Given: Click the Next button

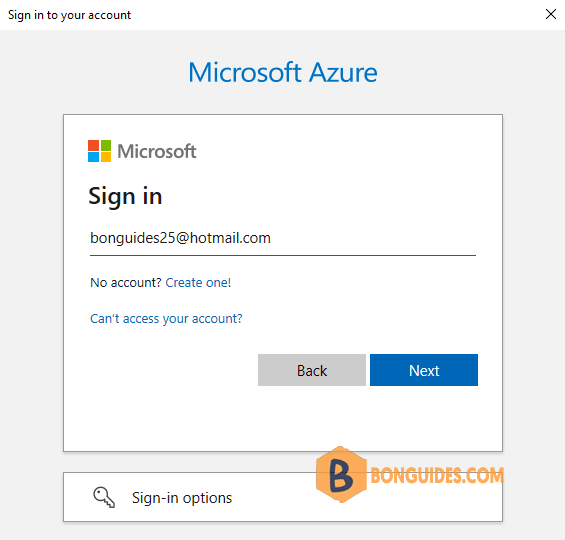Looking at the screenshot, I should pos(424,370).
